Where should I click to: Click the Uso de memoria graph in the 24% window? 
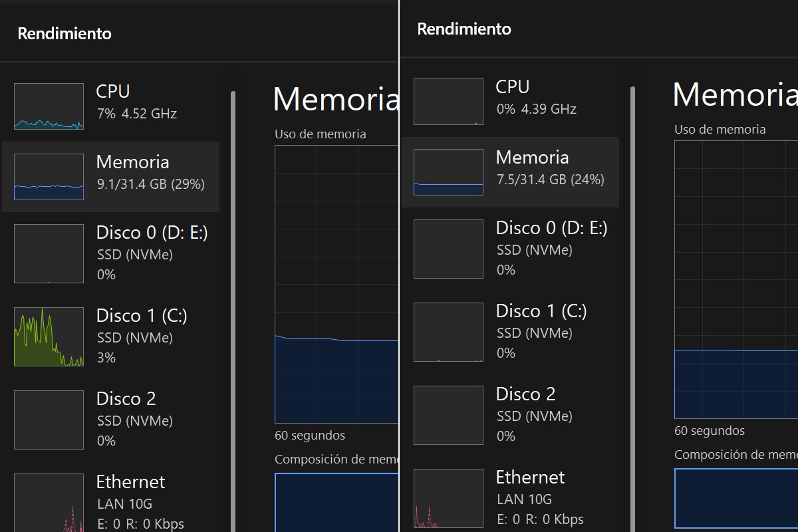point(736,279)
